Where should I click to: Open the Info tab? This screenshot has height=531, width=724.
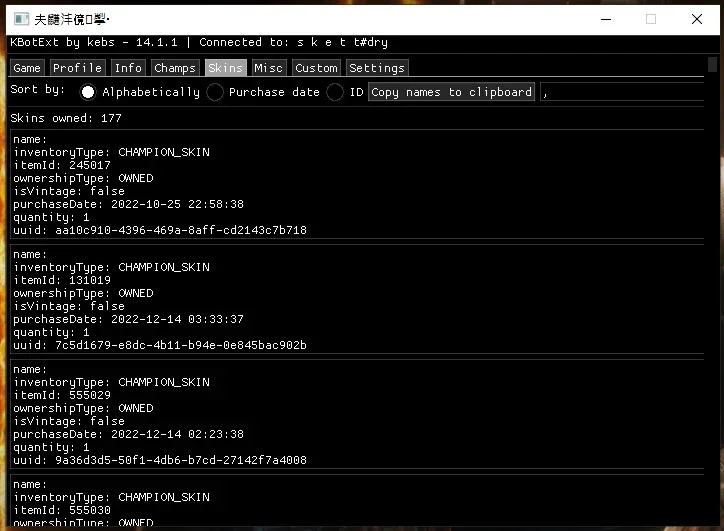click(128, 68)
